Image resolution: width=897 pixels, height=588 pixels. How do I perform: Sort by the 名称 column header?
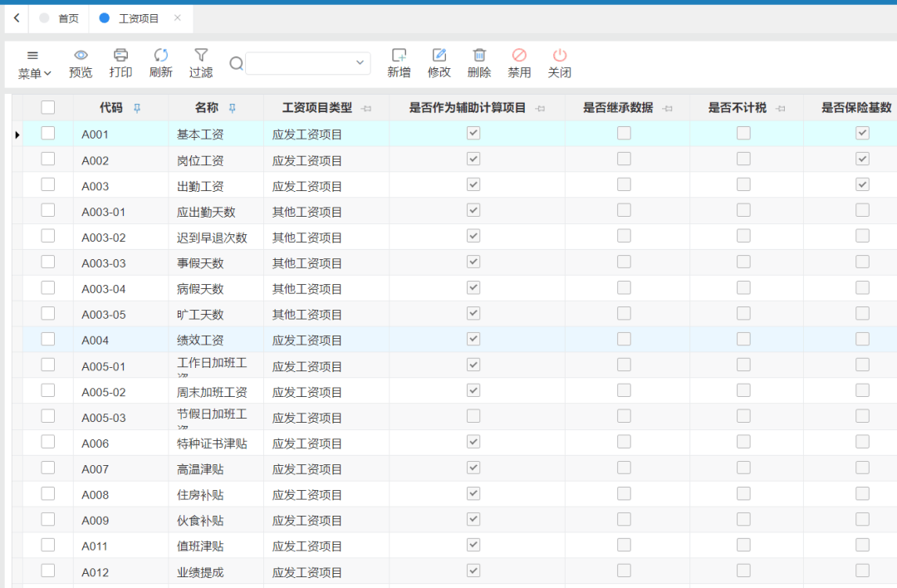207,107
